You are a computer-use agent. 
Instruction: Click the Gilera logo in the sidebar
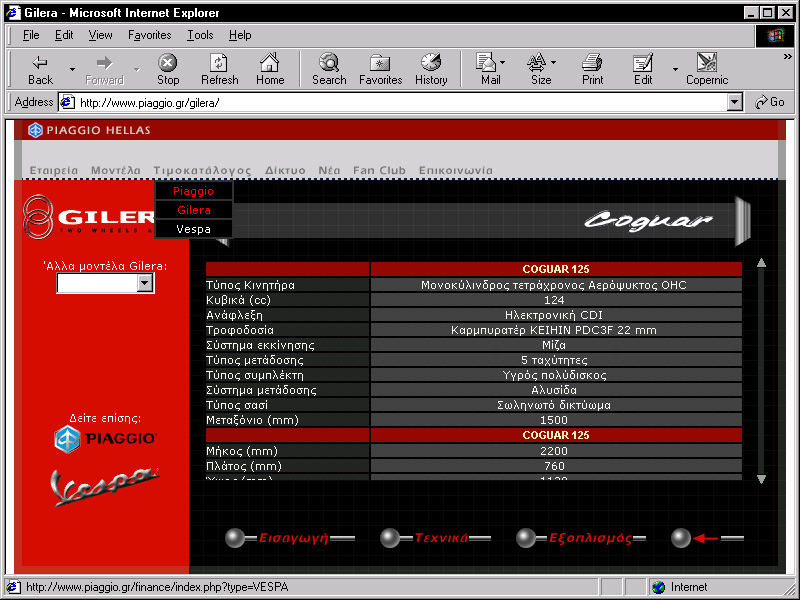tap(88, 217)
